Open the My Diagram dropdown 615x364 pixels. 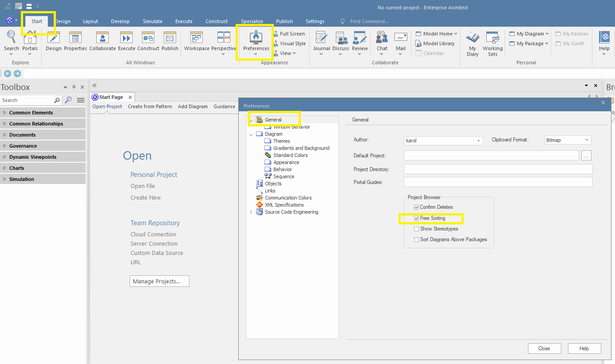[529, 34]
